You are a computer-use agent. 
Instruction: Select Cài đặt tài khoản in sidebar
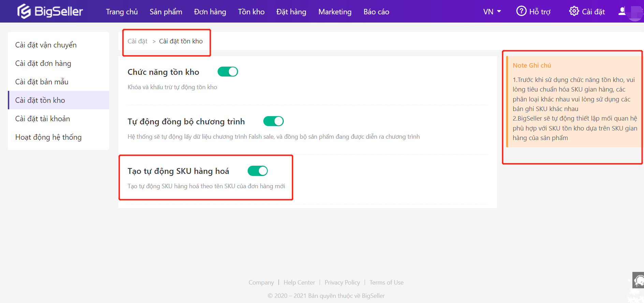click(x=43, y=119)
